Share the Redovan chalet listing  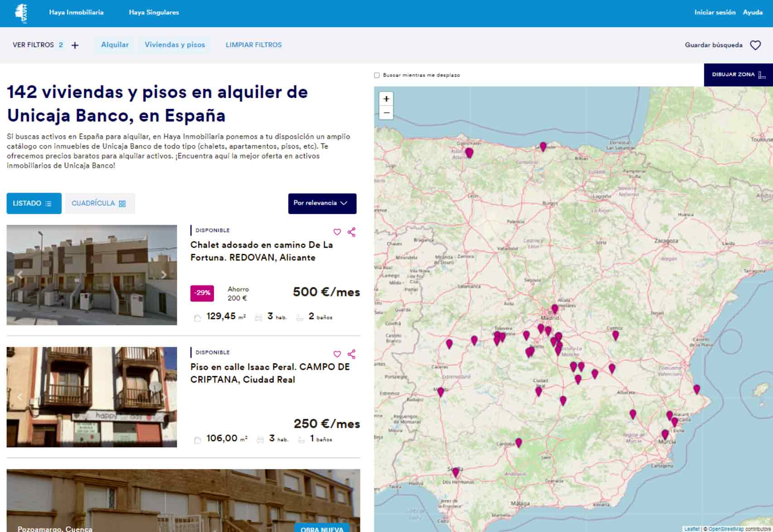351,232
